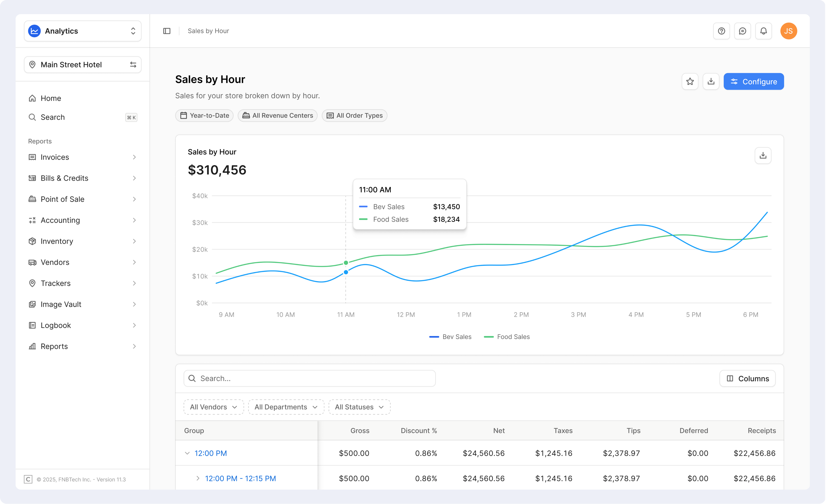826x504 pixels.
Task: Click the Analytics logo icon
Action: pos(35,31)
